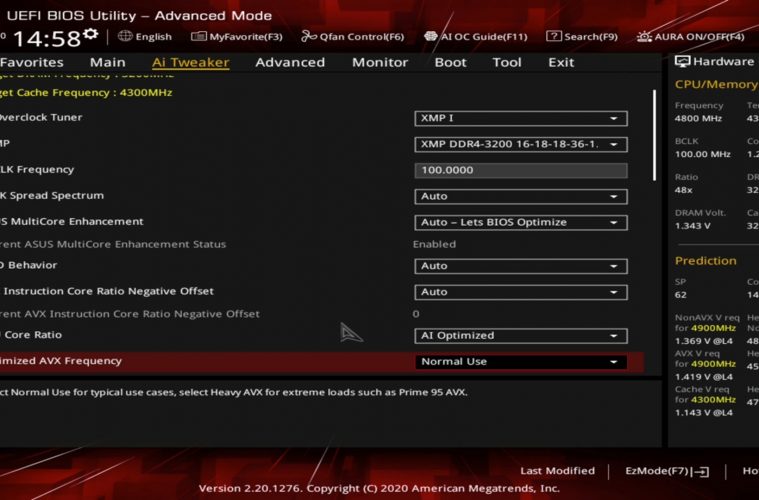Toggle AURA ON/OFF(F4)
This screenshot has height=500, width=759.
(x=699, y=37)
